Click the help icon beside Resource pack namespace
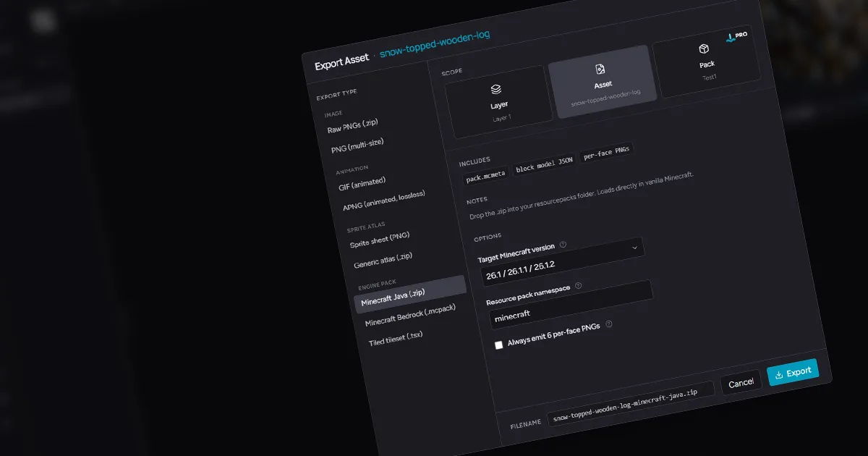Screen dimensions: 868x456 coord(578,285)
